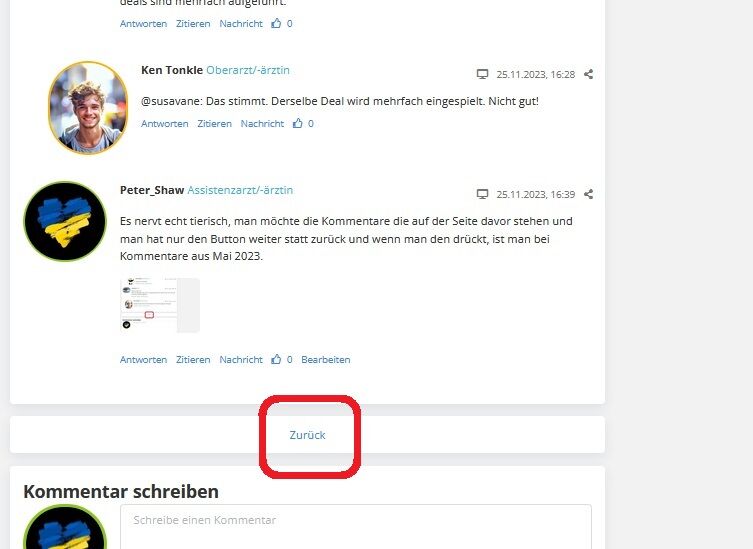Image resolution: width=753 pixels, height=549 pixels.
Task: Click Zitieren under Ken Tonkle's comment
Action: [x=214, y=123]
